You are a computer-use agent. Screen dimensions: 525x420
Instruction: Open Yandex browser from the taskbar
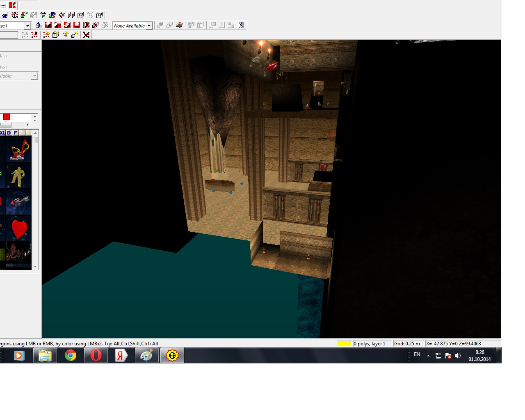point(121,355)
